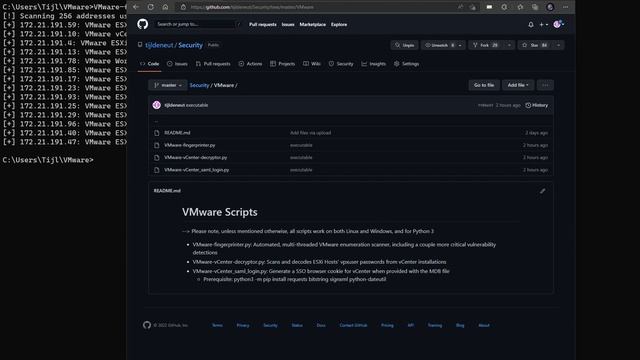640x360 pixels.
Task: Open the browser profile avatar
Action: 550,7
